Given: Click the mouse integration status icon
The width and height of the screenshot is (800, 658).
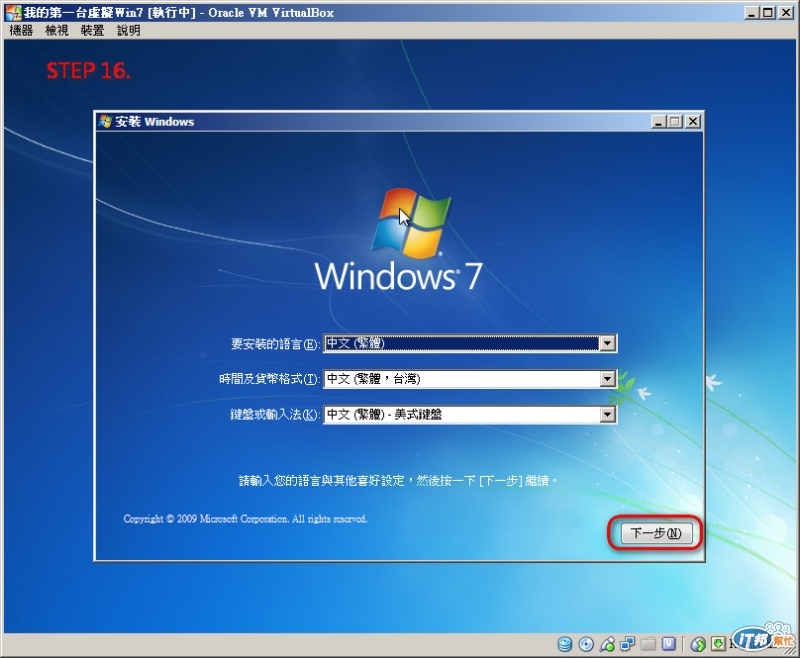Looking at the screenshot, I should click(698, 644).
